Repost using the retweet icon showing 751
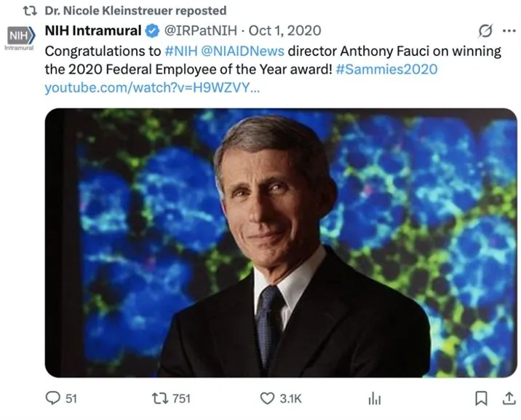521x420 pixels. tap(156, 398)
